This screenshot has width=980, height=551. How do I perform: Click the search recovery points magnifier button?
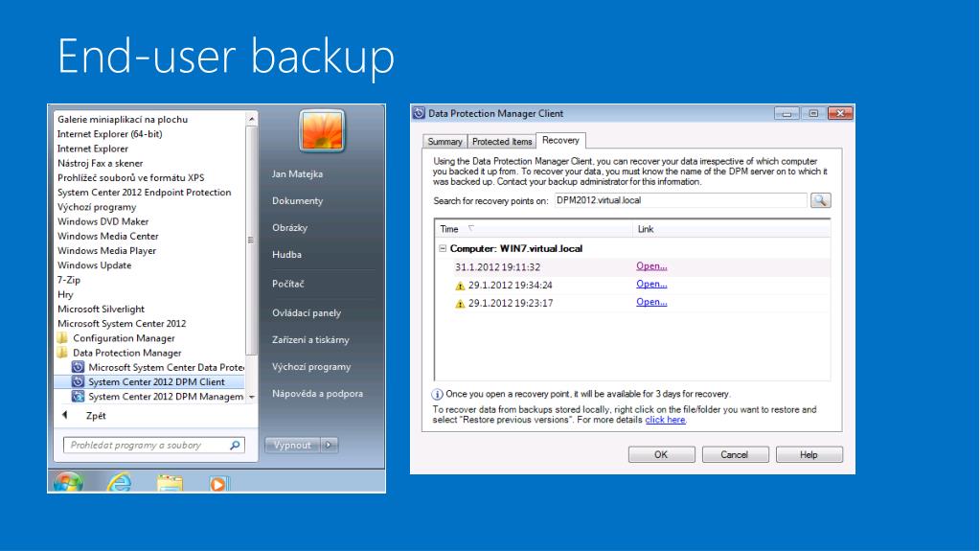coord(820,200)
